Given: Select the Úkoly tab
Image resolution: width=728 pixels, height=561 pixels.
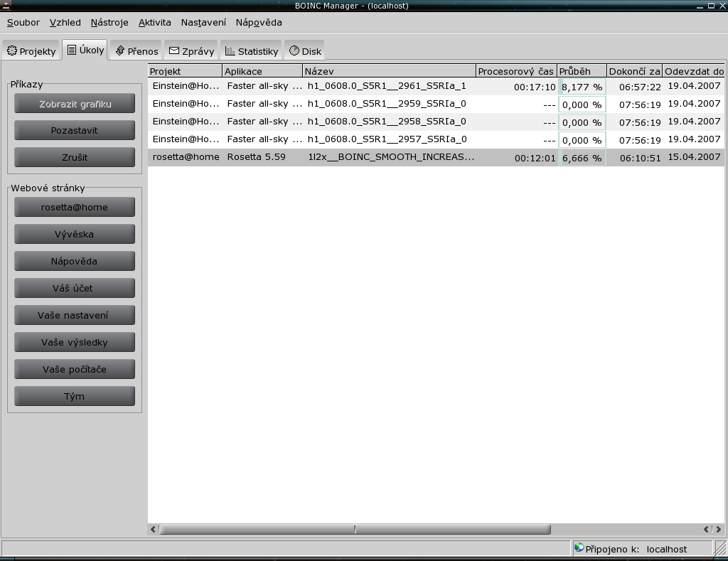Looking at the screenshot, I should click(x=85, y=50).
